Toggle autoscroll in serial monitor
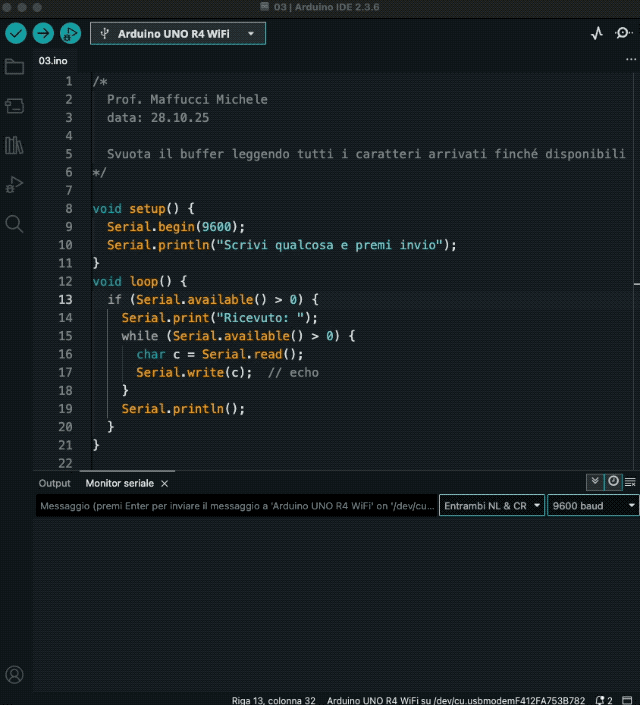Screen dimensions: 640x705 click(595, 482)
